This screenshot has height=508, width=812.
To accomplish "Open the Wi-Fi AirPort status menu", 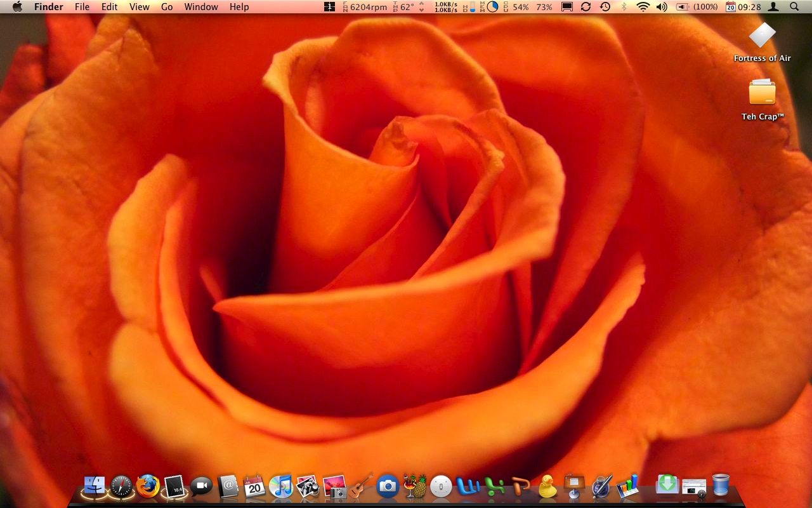I will coord(643,7).
